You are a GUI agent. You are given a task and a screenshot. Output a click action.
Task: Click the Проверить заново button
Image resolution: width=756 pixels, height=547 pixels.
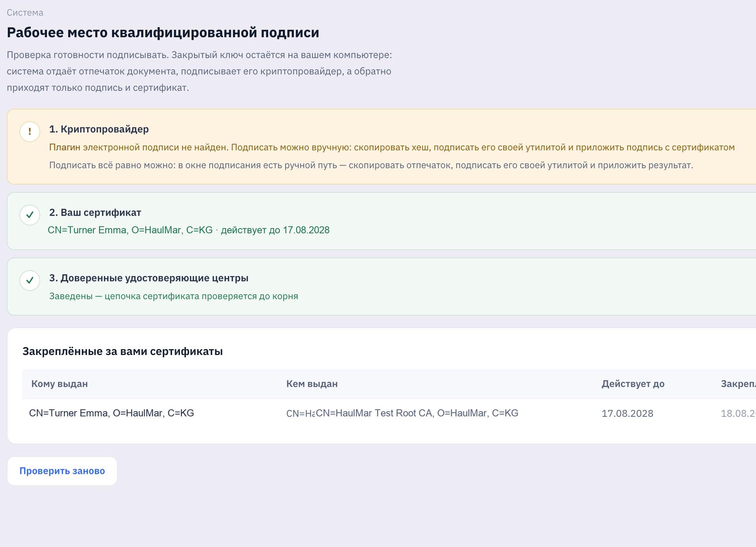coord(62,471)
